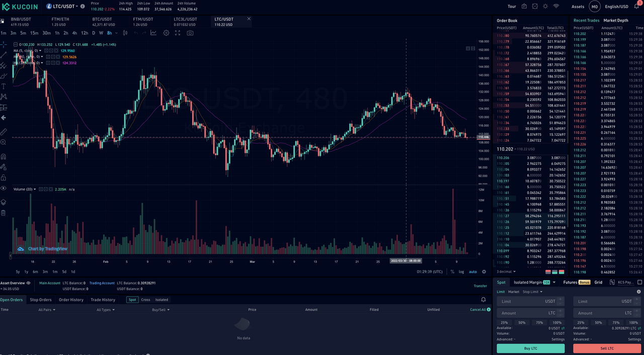
Task: Show order book sells only view
Action: pos(548,272)
